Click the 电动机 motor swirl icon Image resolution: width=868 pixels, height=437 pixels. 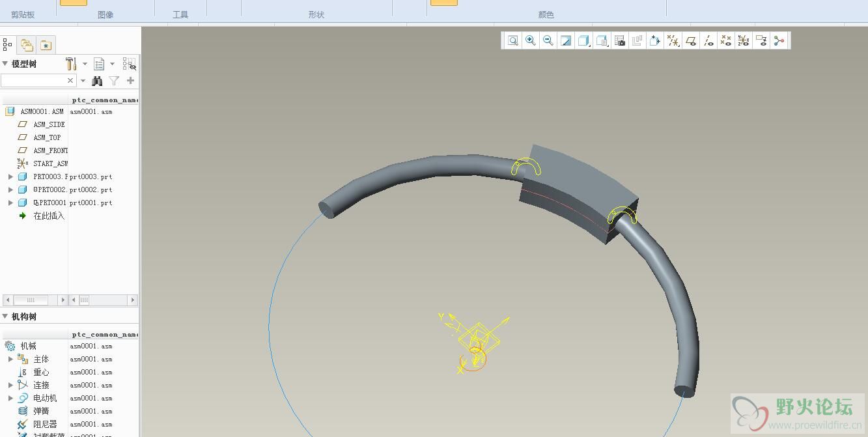(x=23, y=398)
